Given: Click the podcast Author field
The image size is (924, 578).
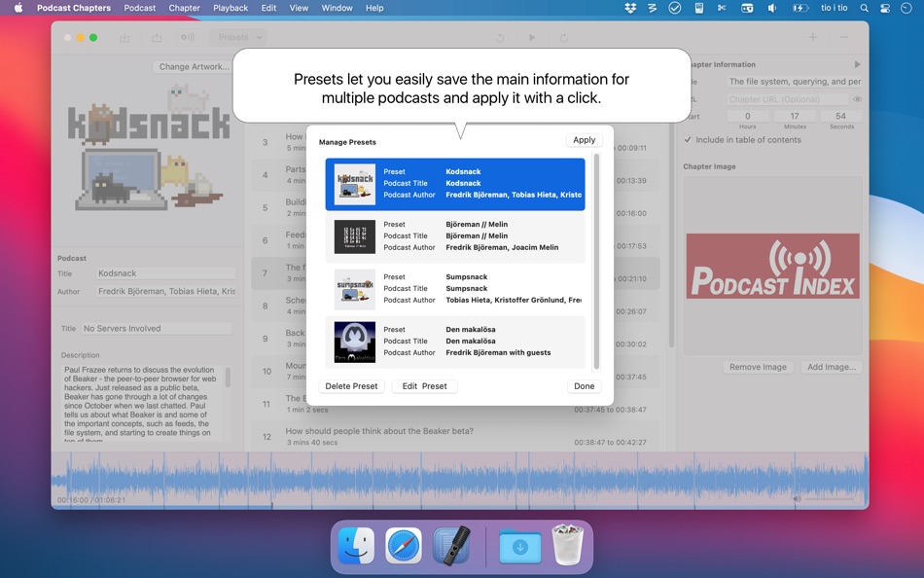Looking at the screenshot, I should point(165,291).
